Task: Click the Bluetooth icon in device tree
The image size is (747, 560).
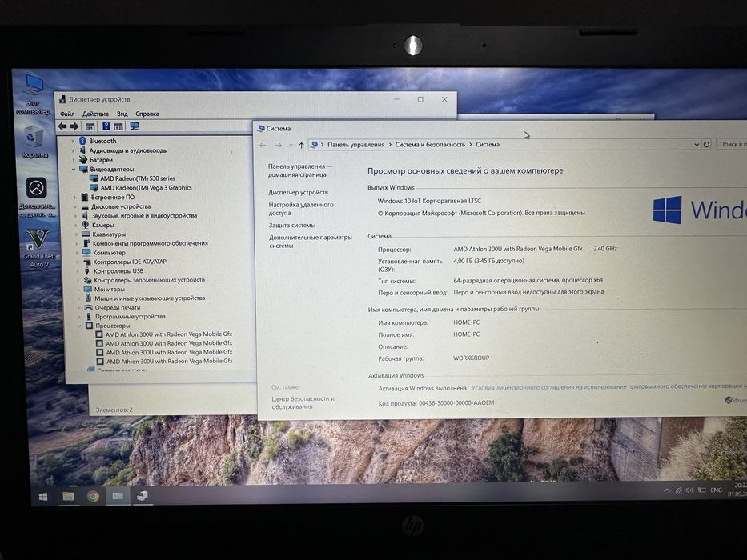Action: click(82, 141)
